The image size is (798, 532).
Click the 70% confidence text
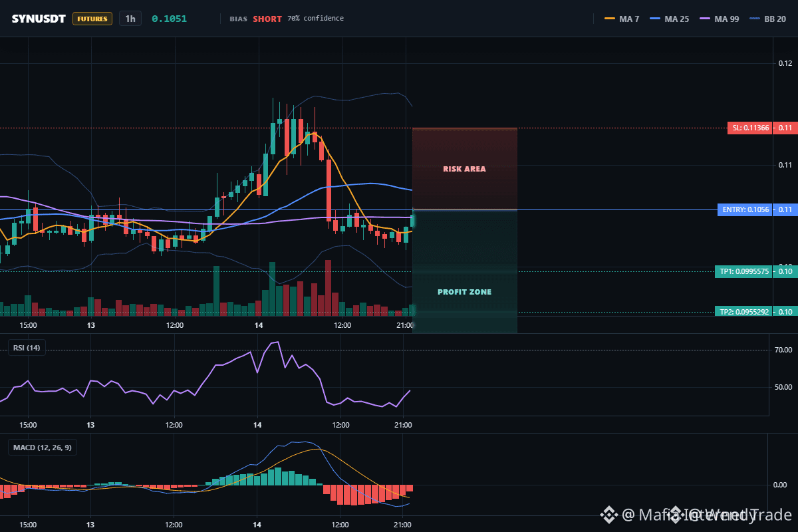pyautogui.click(x=316, y=19)
